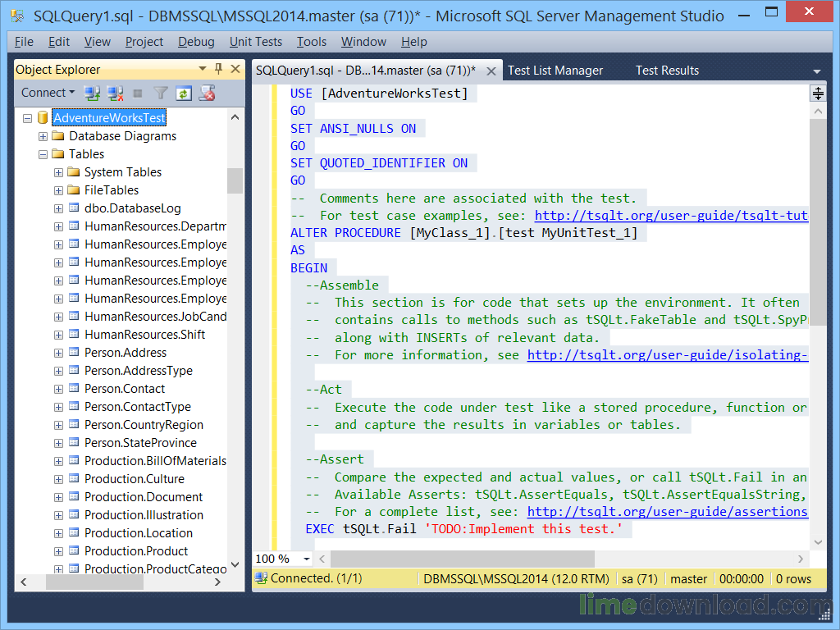Viewport: 840px width, 630px height.
Task: Open the Tools menu
Action: pyautogui.click(x=311, y=41)
